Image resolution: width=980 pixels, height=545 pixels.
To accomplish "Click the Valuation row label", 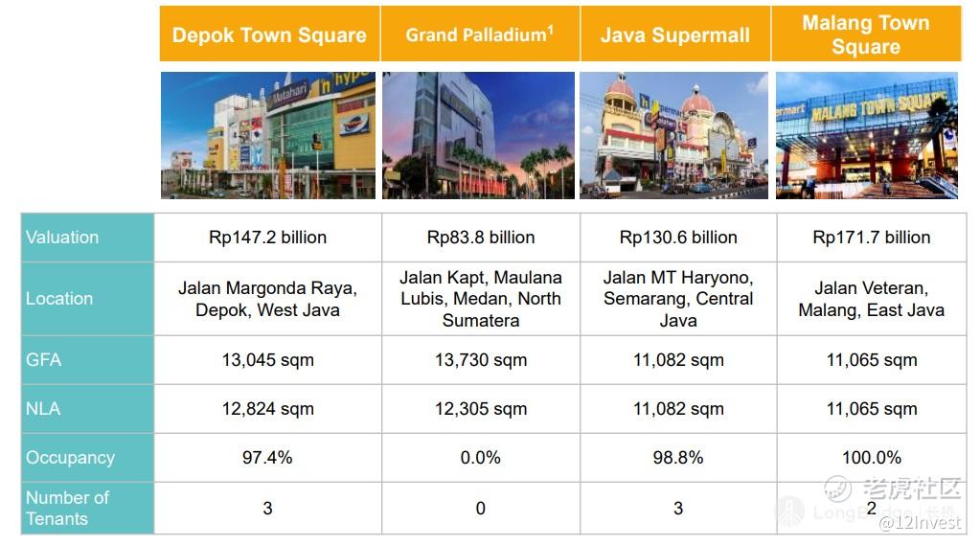I will pyautogui.click(x=87, y=238).
